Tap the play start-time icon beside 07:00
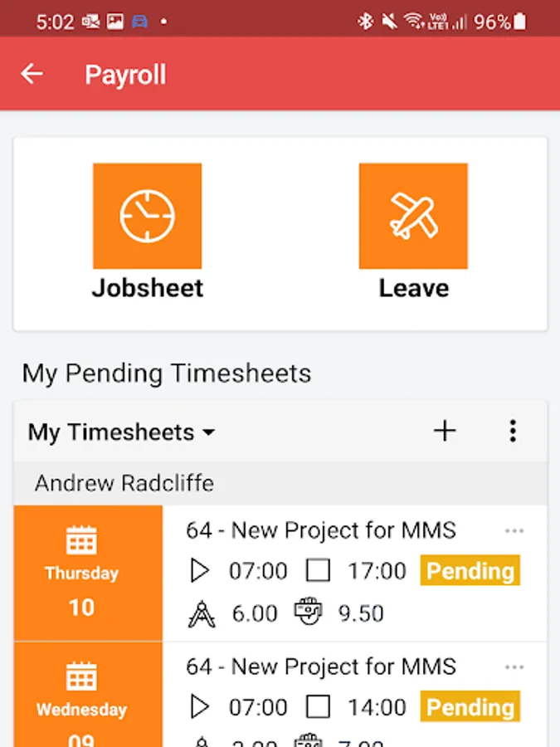 (x=200, y=570)
